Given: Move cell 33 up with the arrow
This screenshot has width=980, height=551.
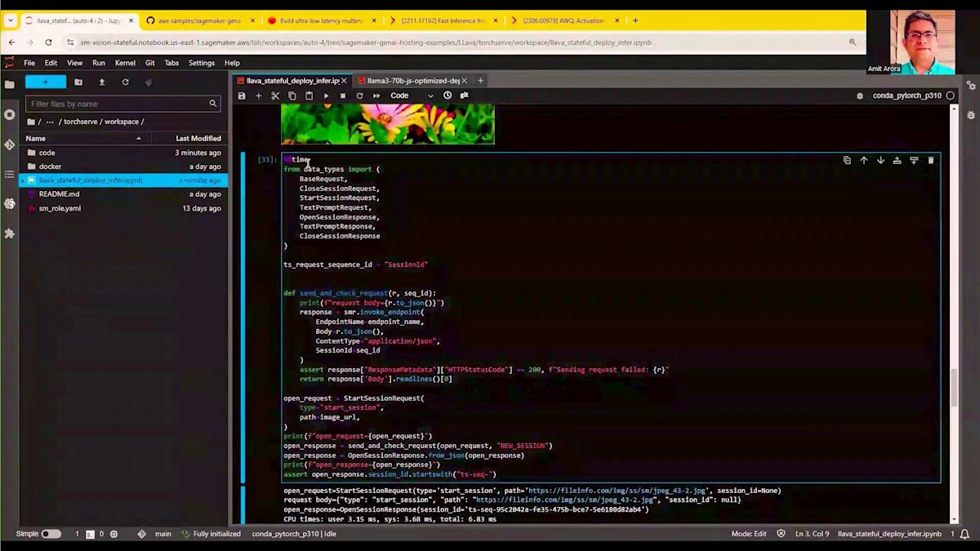Looking at the screenshot, I should point(864,160).
